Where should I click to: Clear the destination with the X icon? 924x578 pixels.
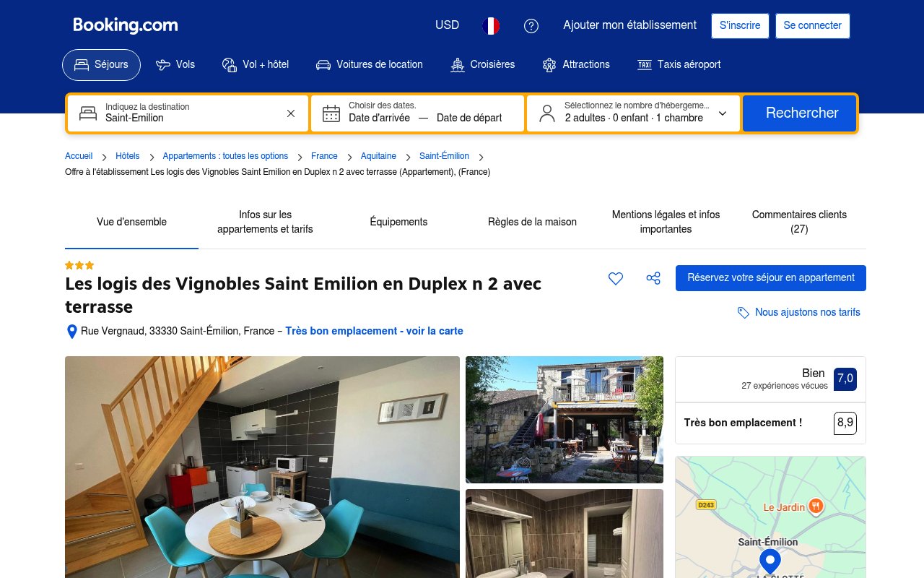(291, 113)
